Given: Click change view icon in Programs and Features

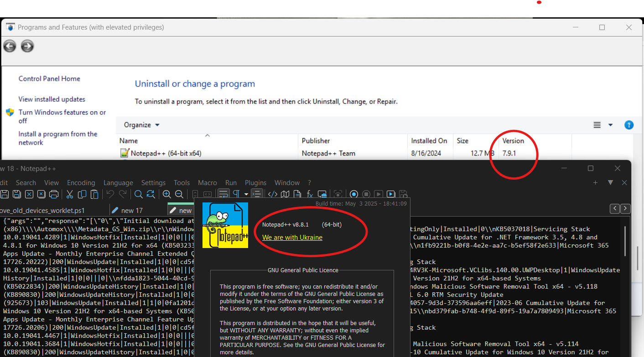Looking at the screenshot, I should coord(597,125).
